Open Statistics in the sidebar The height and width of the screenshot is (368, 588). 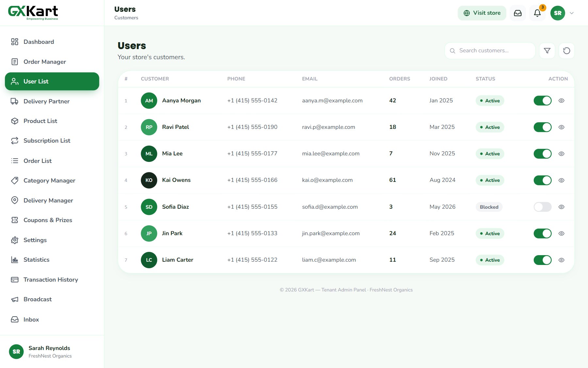[52, 260]
